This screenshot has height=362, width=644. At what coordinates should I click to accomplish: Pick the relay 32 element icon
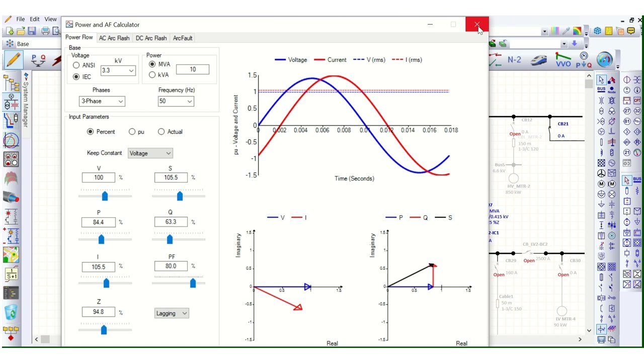[x=637, y=111]
